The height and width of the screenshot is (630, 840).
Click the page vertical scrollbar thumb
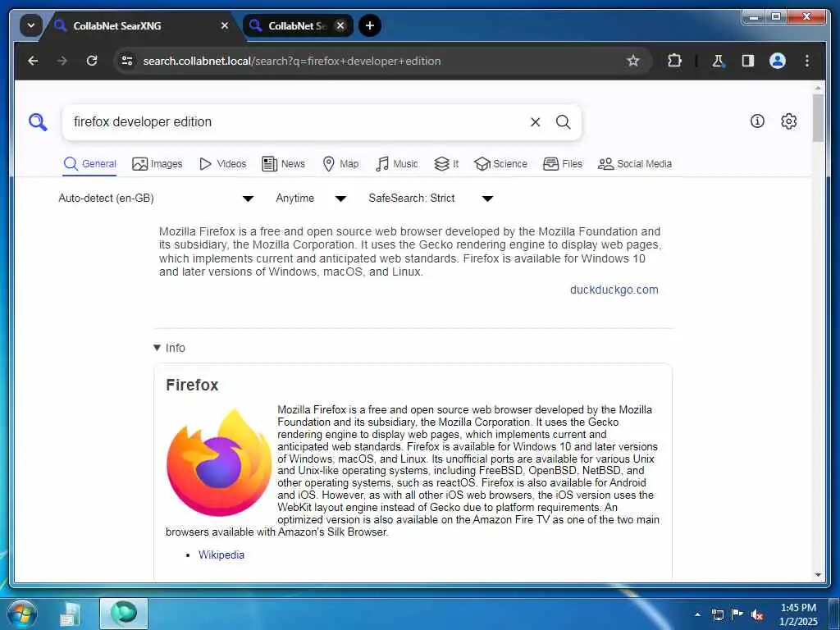tap(818, 118)
